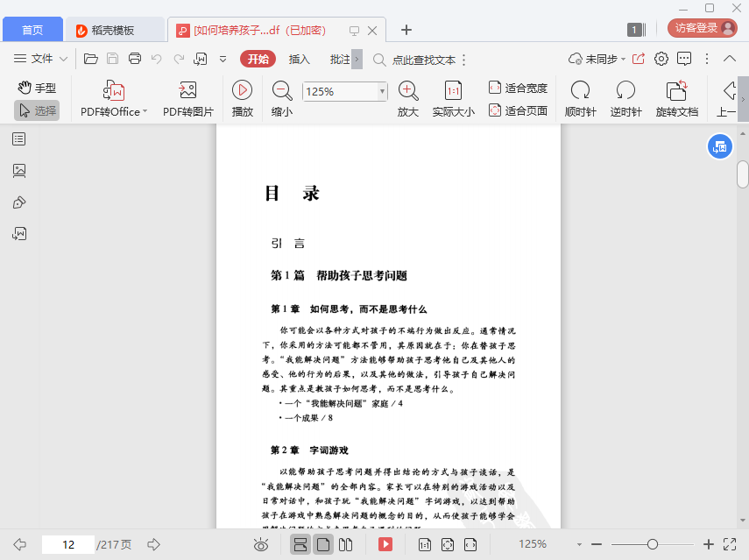Open 未同步 cloud sync status
The image size is (749, 560).
pyautogui.click(x=597, y=59)
